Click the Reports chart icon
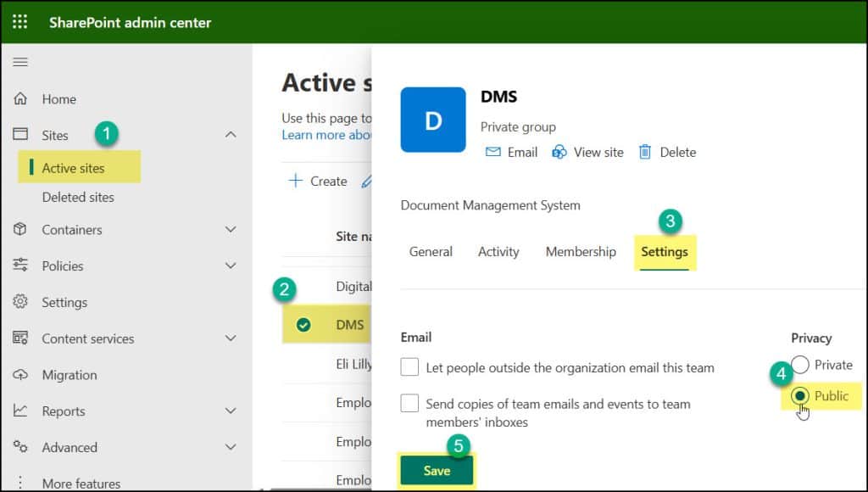The width and height of the screenshot is (868, 492). 20,410
